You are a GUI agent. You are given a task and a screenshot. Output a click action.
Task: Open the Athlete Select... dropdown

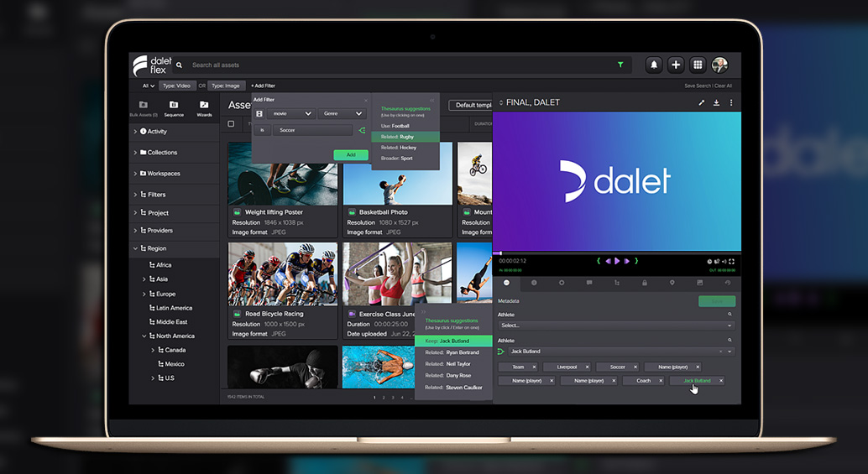[x=616, y=326]
